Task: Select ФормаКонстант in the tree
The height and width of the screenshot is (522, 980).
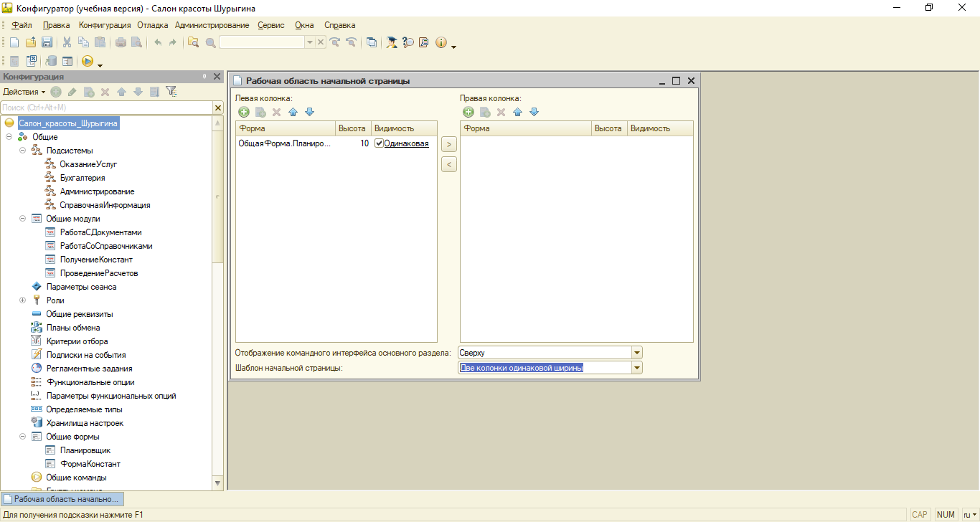Action: 90,464
